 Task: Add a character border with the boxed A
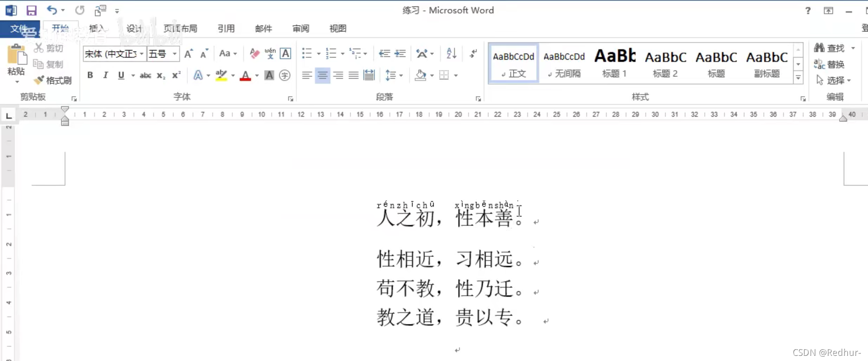(x=285, y=53)
